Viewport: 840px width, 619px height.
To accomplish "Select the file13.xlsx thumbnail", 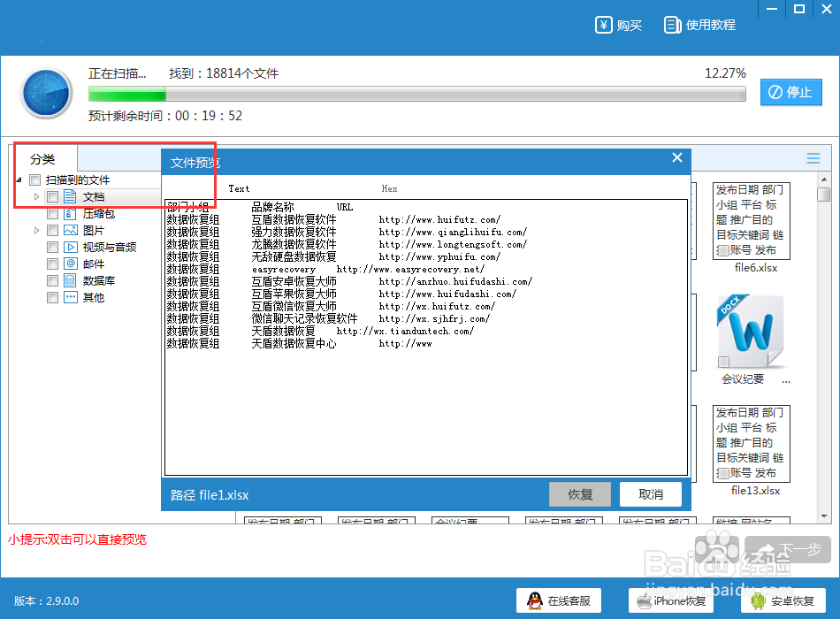I will click(x=751, y=444).
